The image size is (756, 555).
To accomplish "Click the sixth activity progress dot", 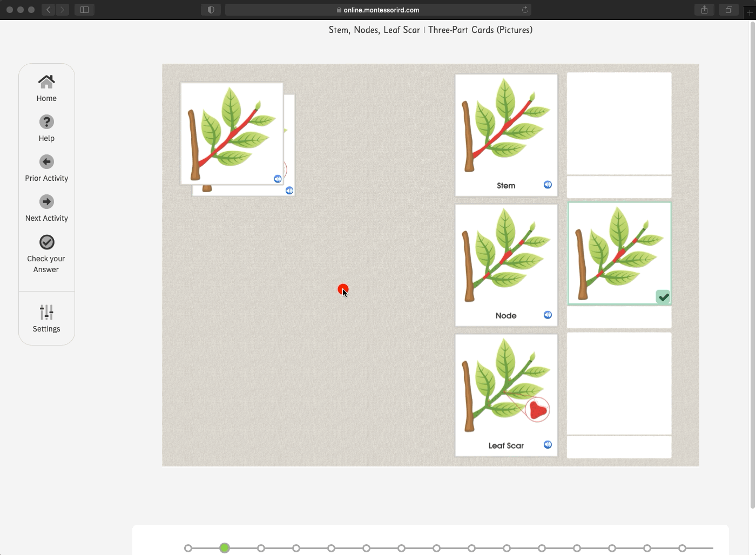I will click(x=366, y=548).
